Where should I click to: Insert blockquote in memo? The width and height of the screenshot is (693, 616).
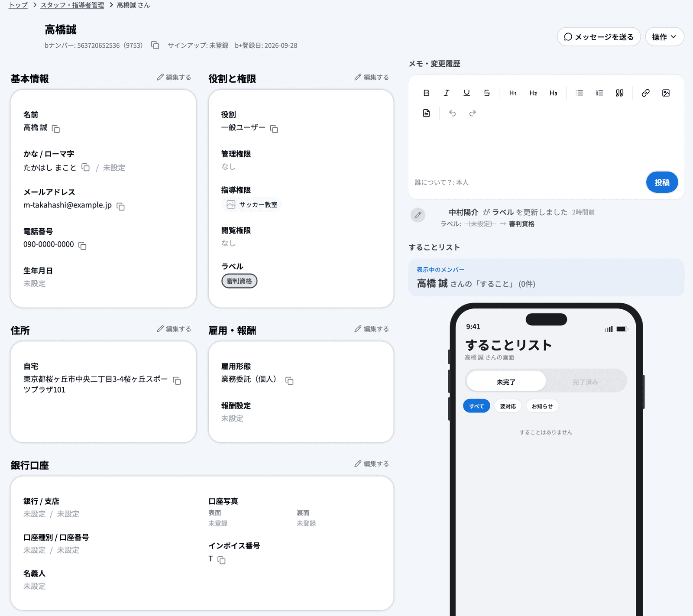pos(620,93)
